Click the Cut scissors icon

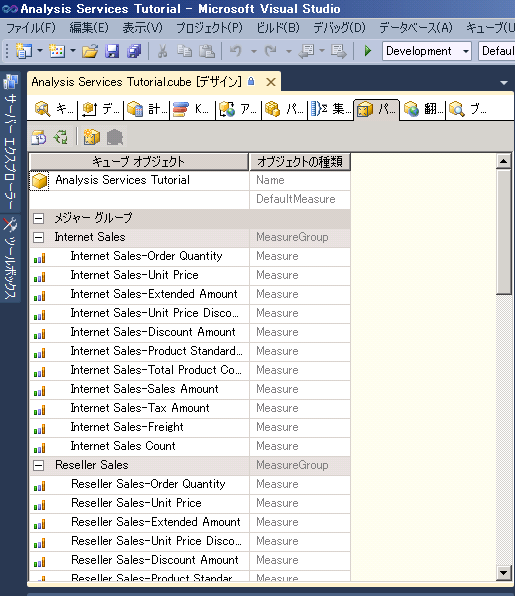[x=163, y=51]
